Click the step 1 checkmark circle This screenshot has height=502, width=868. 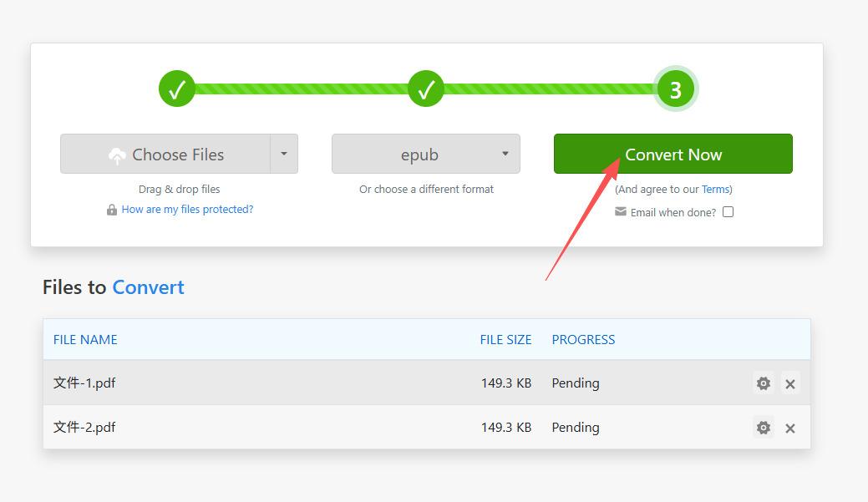(x=176, y=89)
